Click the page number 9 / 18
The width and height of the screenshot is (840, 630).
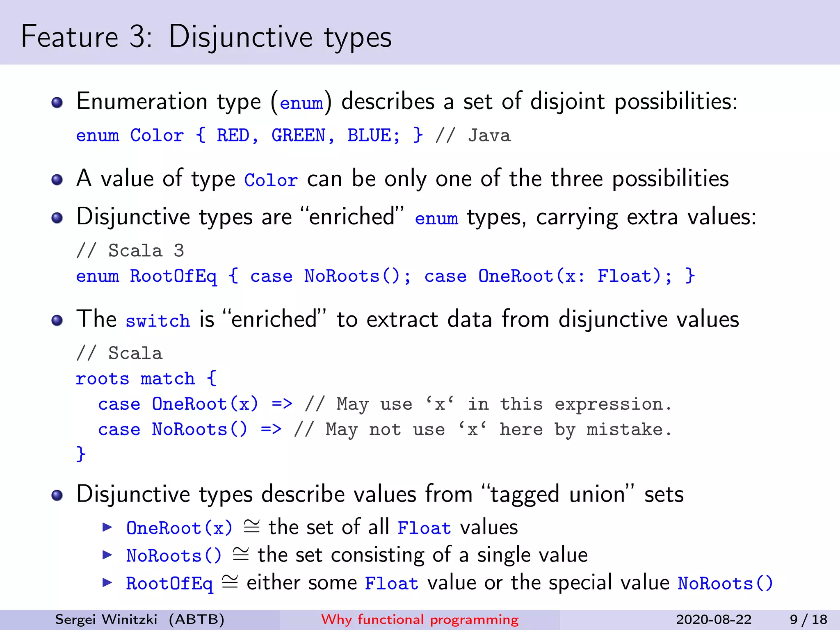pos(808,619)
